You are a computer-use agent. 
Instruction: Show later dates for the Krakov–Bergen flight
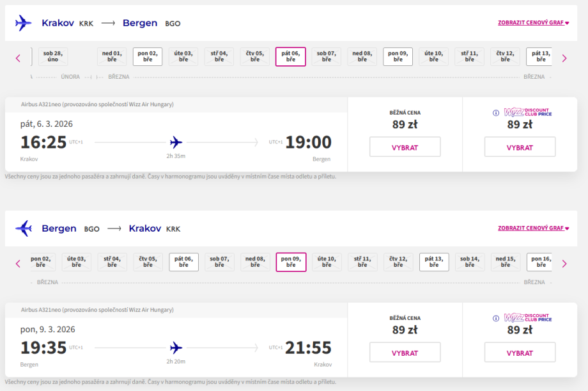pyautogui.click(x=564, y=58)
